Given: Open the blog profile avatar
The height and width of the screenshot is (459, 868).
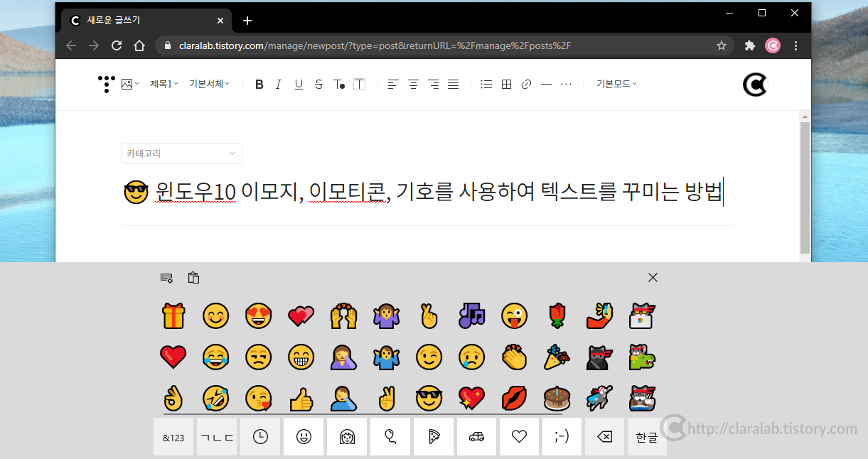Looking at the screenshot, I should click(755, 85).
